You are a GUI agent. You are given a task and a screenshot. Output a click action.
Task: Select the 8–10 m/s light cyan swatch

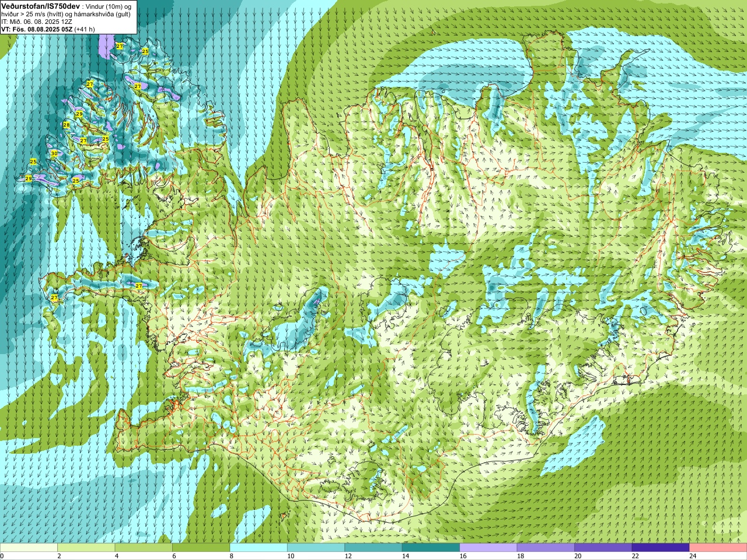[259, 547]
